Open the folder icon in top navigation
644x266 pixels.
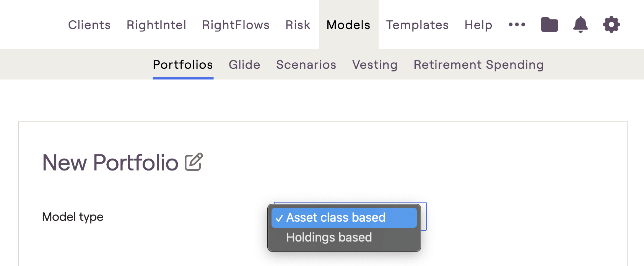[549, 24]
